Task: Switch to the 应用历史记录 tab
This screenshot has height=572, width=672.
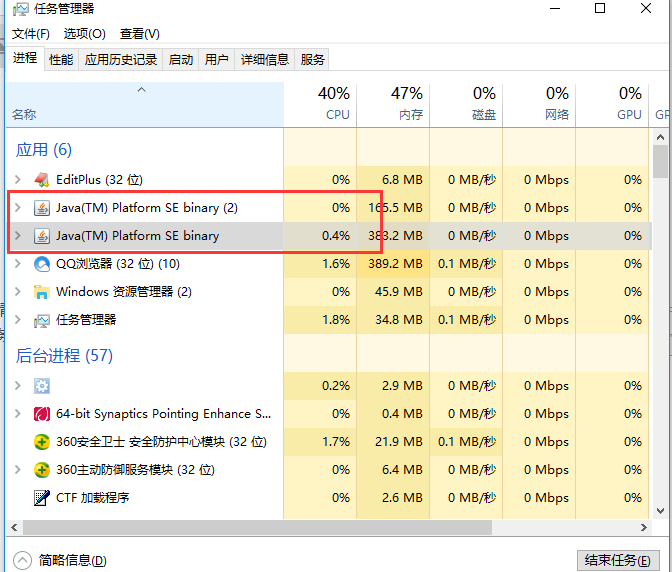Action: click(x=121, y=60)
